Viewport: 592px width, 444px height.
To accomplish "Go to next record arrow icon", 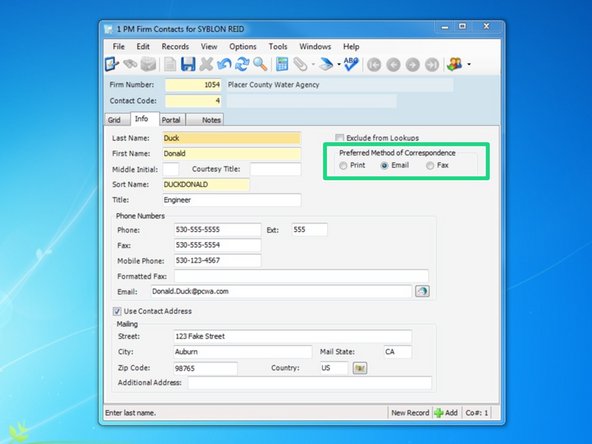I will (413, 65).
